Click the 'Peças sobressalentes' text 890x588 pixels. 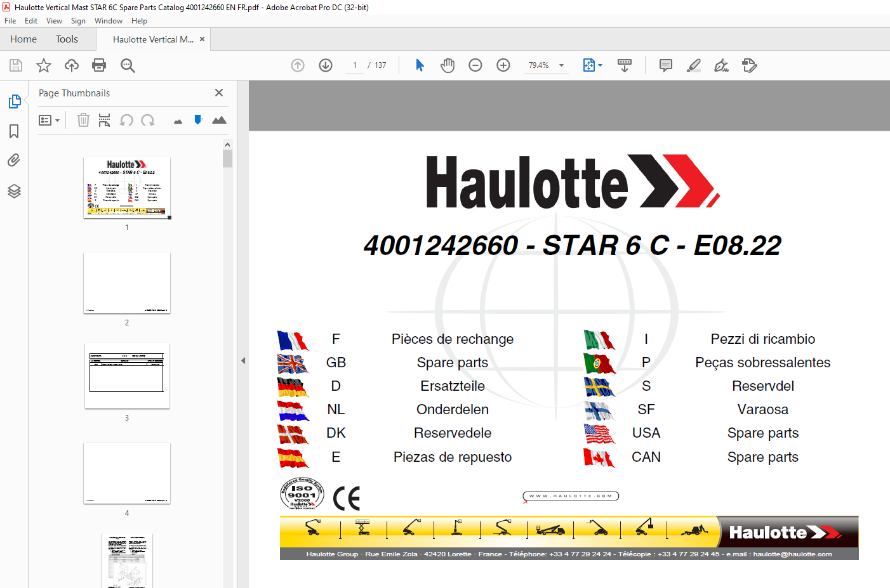click(x=762, y=362)
